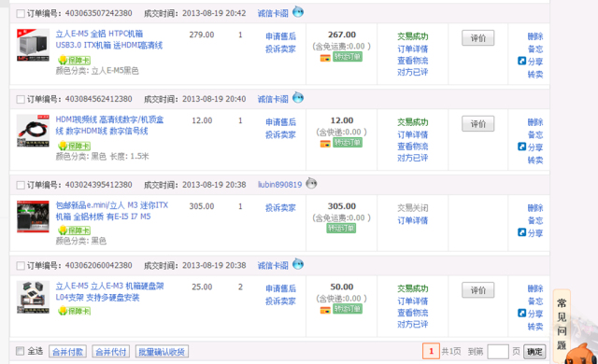Open 查看物流 link for the 267.00 order

[412, 61]
